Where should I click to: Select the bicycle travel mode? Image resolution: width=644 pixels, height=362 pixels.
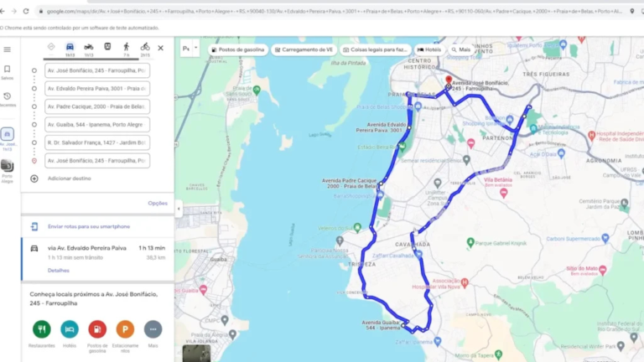point(145,47)
